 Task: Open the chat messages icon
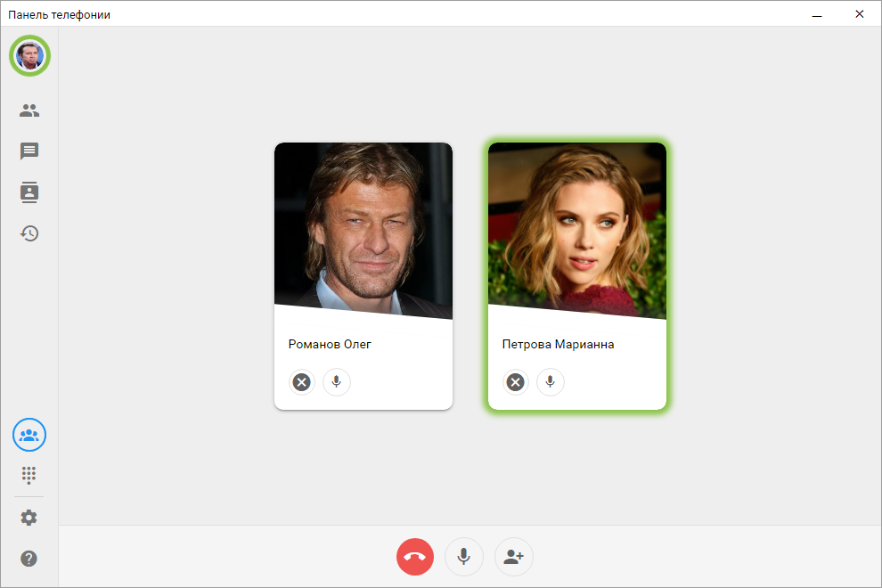(29, 151)
